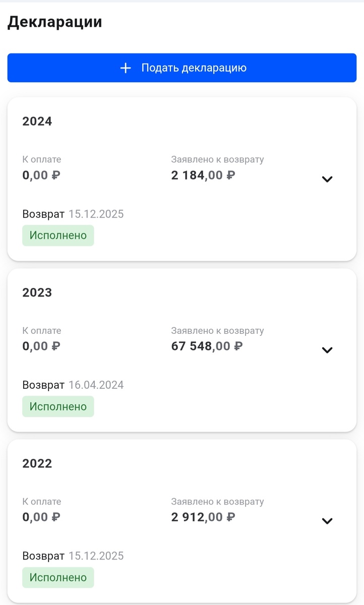Expand the 2024 declaration chevron
The height and width of the screenshot is (605, 364).
[x=327, y=179]
